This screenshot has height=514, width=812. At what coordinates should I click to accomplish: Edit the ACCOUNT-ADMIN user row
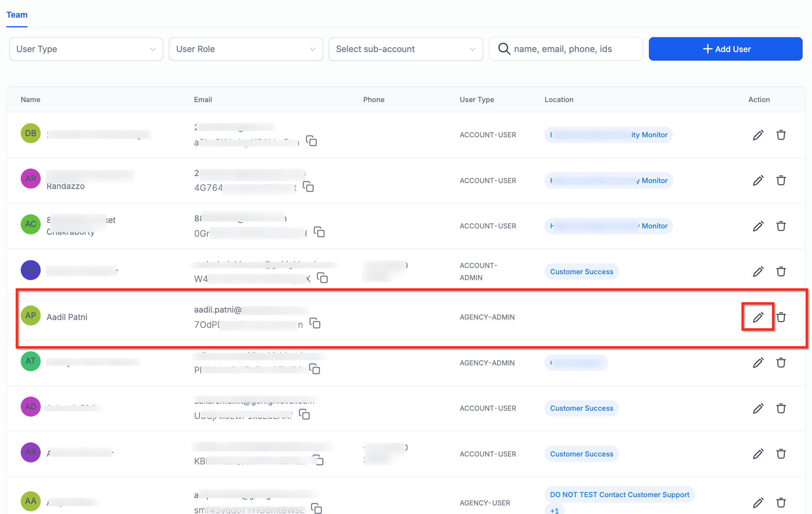758,271
